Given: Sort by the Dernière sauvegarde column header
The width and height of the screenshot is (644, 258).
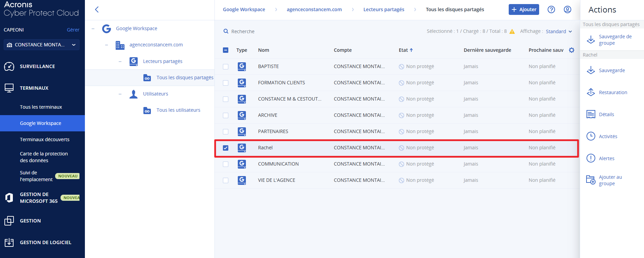Looking at the screenshot, I should click(487, 50).
